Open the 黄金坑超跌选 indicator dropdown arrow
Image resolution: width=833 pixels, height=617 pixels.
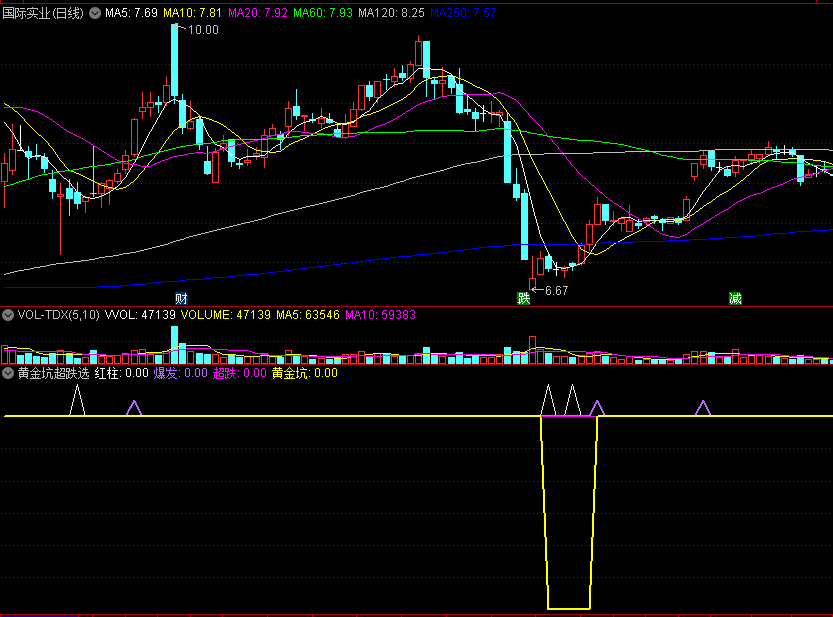coord(7,373)
